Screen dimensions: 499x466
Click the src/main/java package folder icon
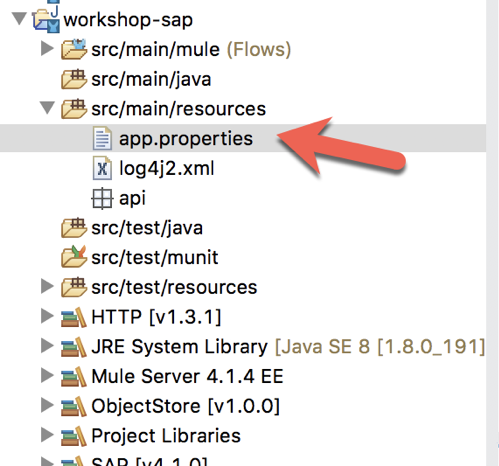pos(74,79)
